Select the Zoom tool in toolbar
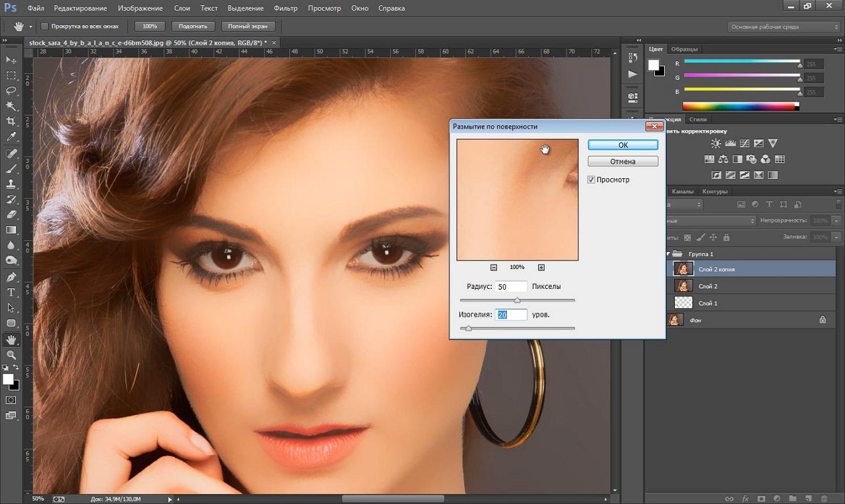 pyautogui.click(x=11, y=355)
